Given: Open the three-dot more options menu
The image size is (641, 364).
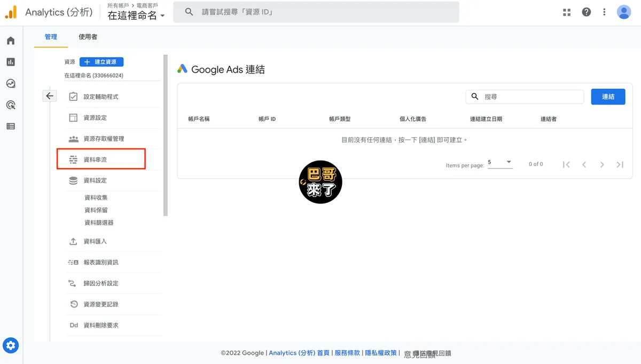Looking at the screenshot, I should pyautogui.click(x=604, y=12).
